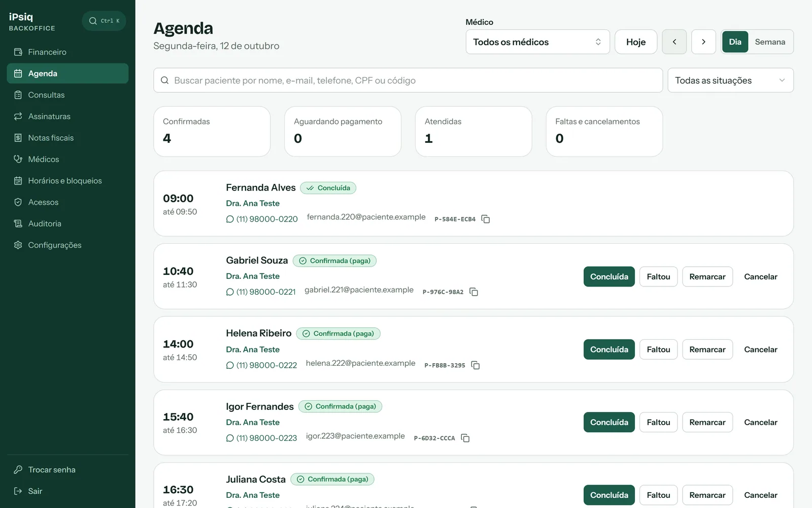
Task: Click the patient search field
Action: click(x=408, y=80)
